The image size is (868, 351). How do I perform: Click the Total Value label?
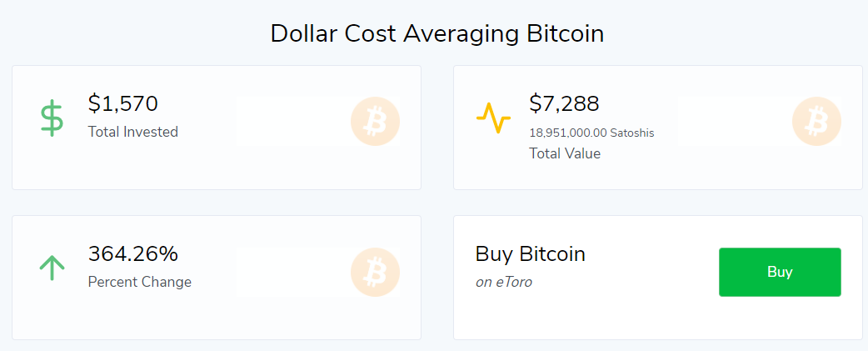coord(565,153)
